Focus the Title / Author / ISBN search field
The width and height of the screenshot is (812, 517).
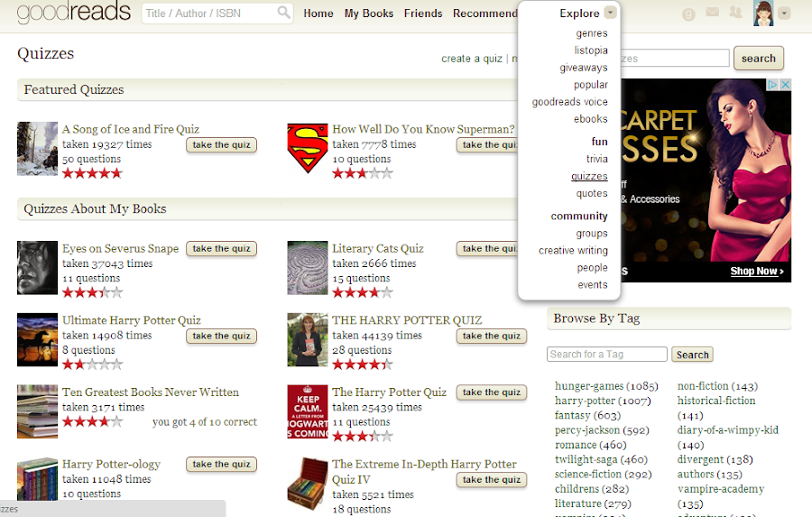coord(210,13)
